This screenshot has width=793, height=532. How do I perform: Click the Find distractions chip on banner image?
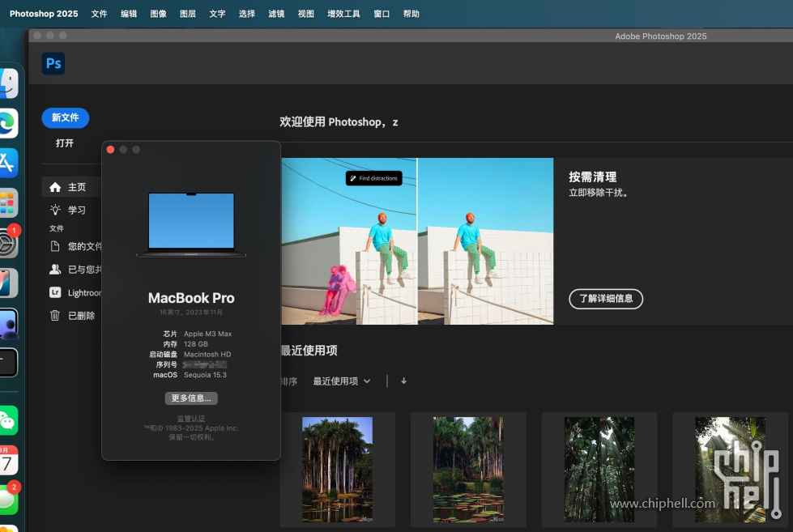(x=374, y=178)
